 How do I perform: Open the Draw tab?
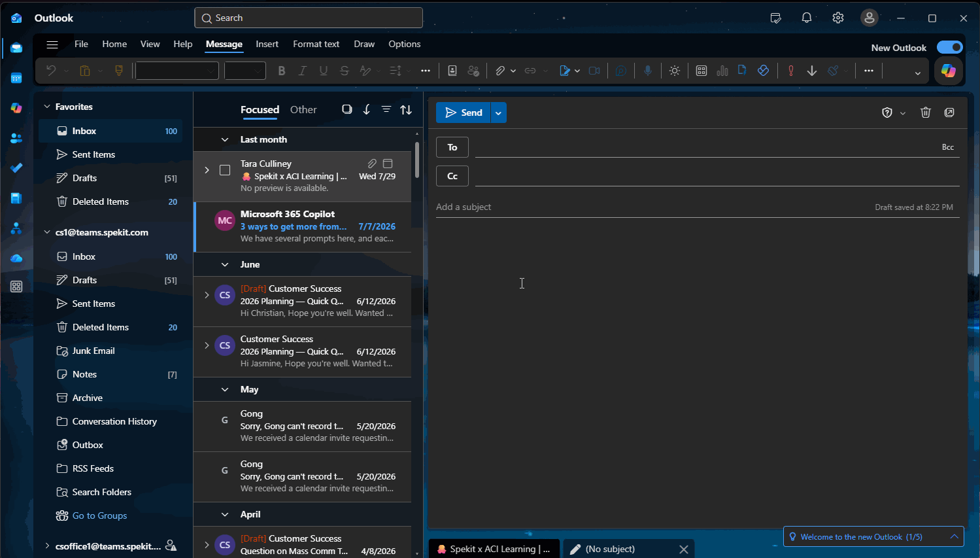coord(364,44)
